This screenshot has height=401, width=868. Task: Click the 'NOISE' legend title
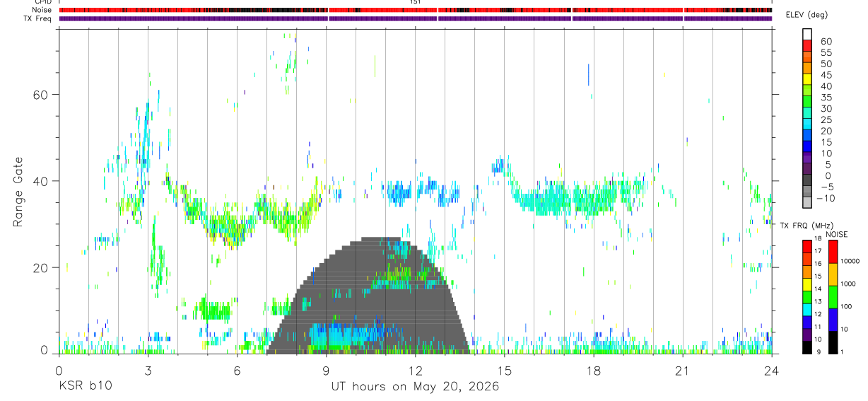coord(836,235)
